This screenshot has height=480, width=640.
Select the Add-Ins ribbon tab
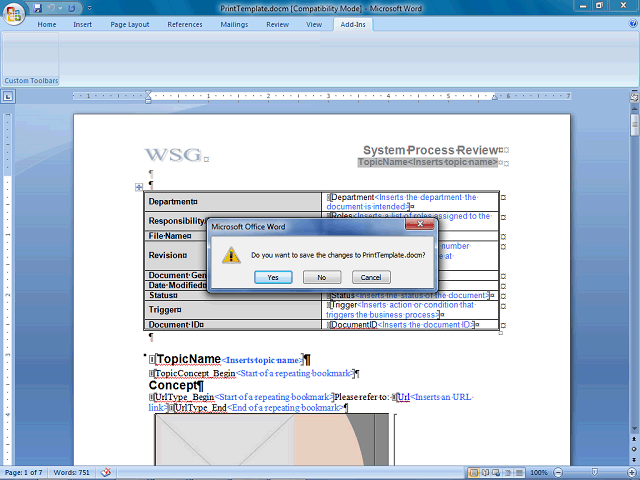tap(353, 24)
